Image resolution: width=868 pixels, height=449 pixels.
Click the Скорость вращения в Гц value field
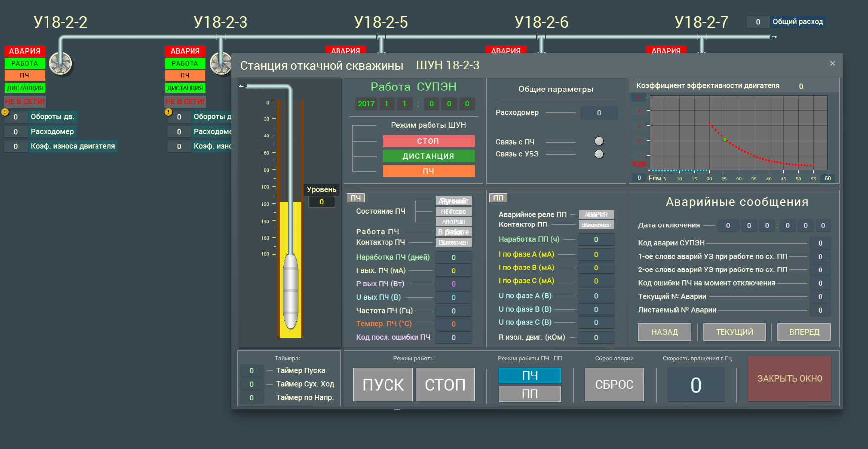[696, 385]
